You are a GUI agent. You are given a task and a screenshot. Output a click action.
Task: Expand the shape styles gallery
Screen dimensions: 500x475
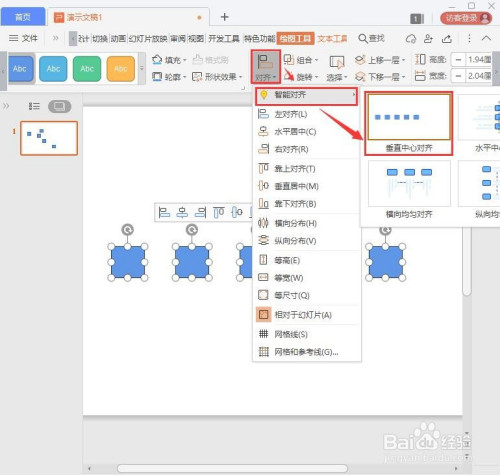point(142,68)
